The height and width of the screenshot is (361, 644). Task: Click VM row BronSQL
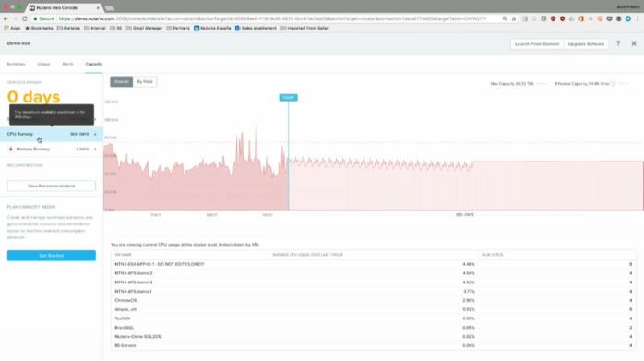click(373, 328)
